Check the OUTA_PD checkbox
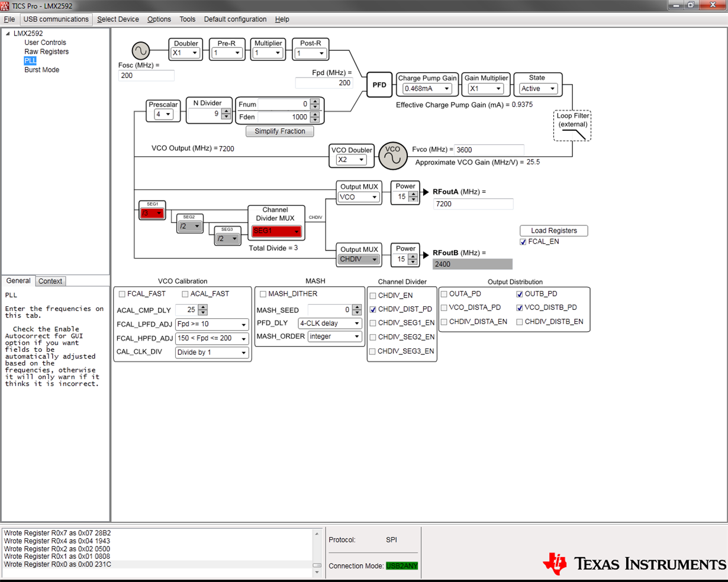Screen dimensions: 728x582 tap(444, 294)
